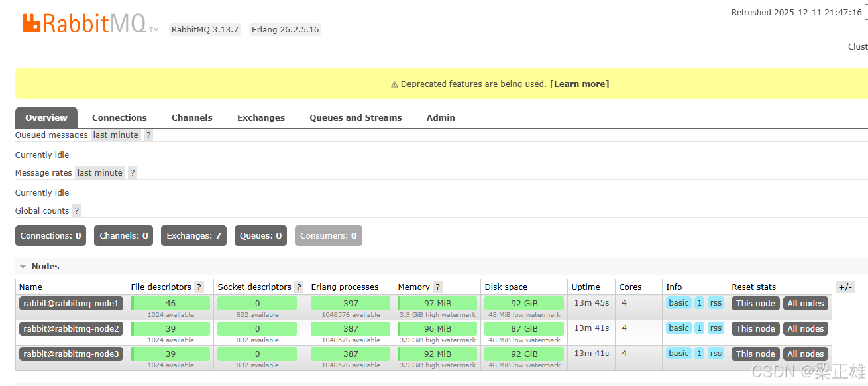The width and height of the screenshot is (868, 386).
Task: Click node1 memory bar showing 97 MiB
Action: (437, 303)
